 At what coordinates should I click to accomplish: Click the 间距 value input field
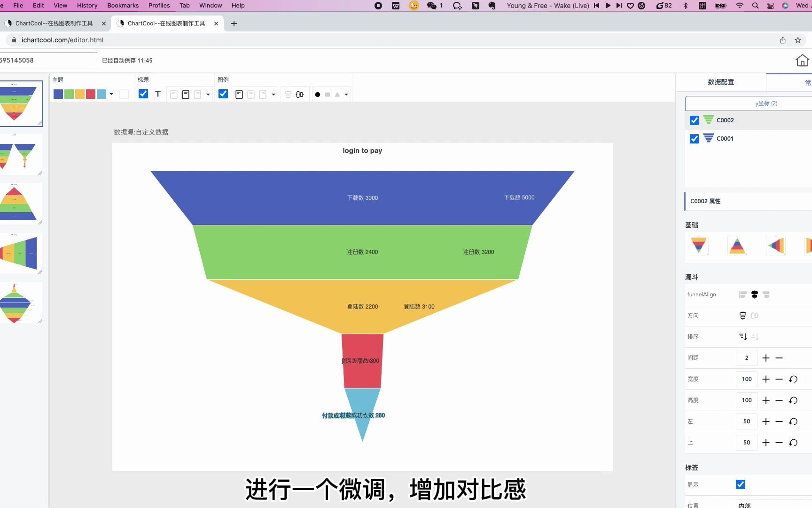pos(746,358)
